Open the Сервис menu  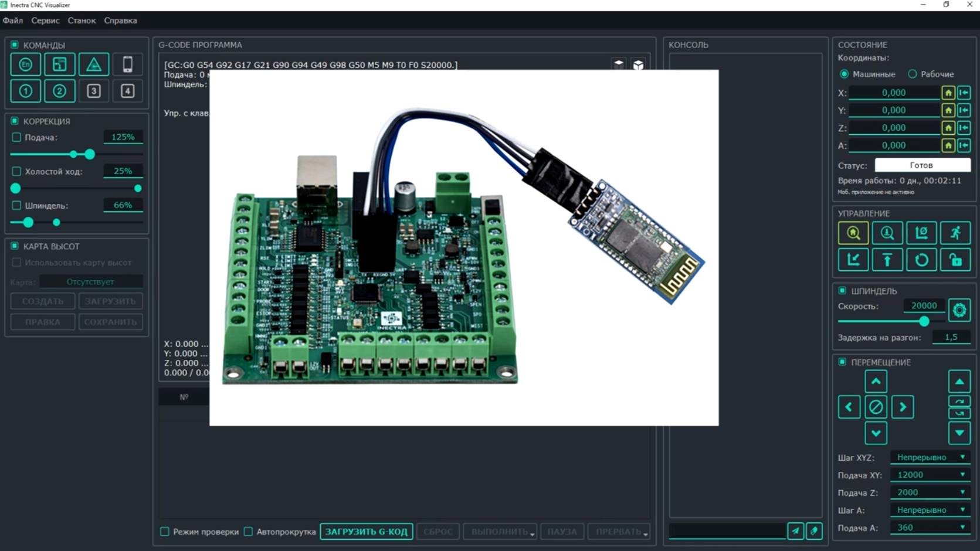pos(45,21)
